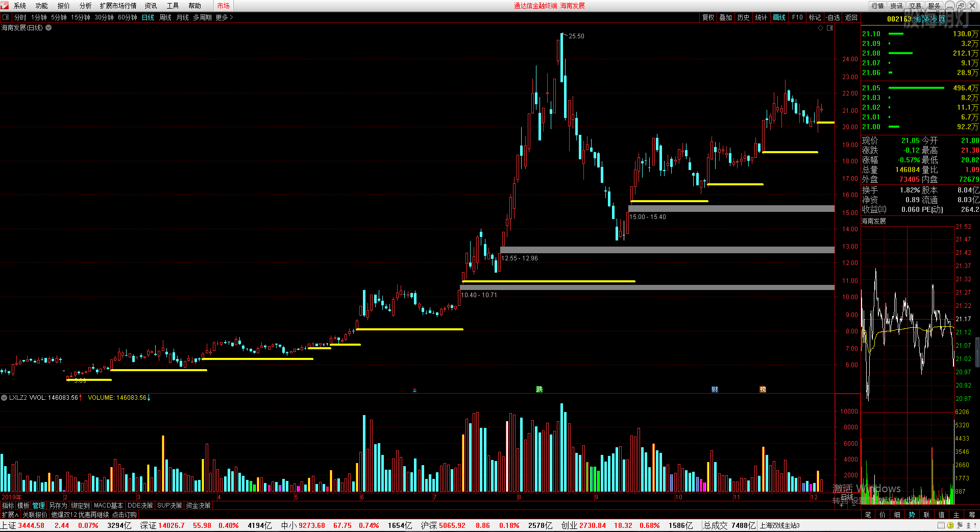Click the list panel icon in status bar

point(941,525)
